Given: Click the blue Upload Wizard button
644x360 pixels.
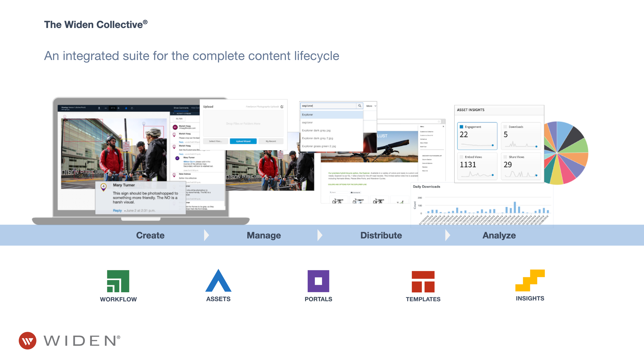Looking at the screenshot, I should pyautogui.click(x=243, y=141).
